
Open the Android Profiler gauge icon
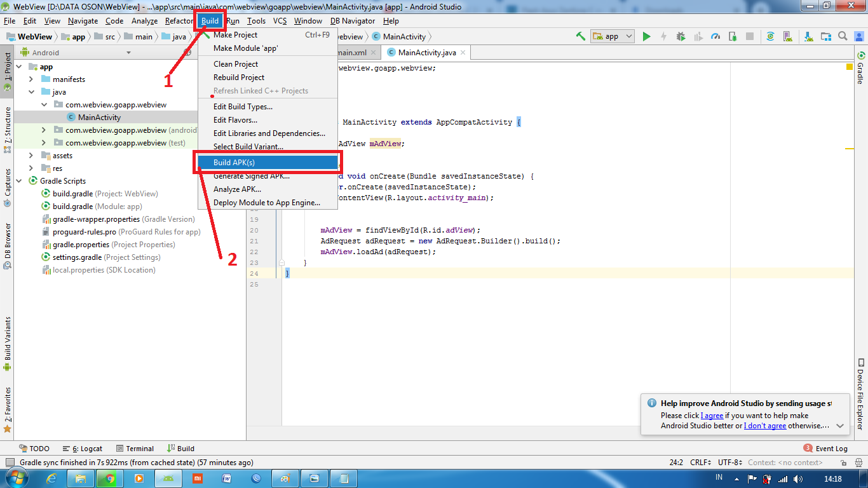[715, 36]
